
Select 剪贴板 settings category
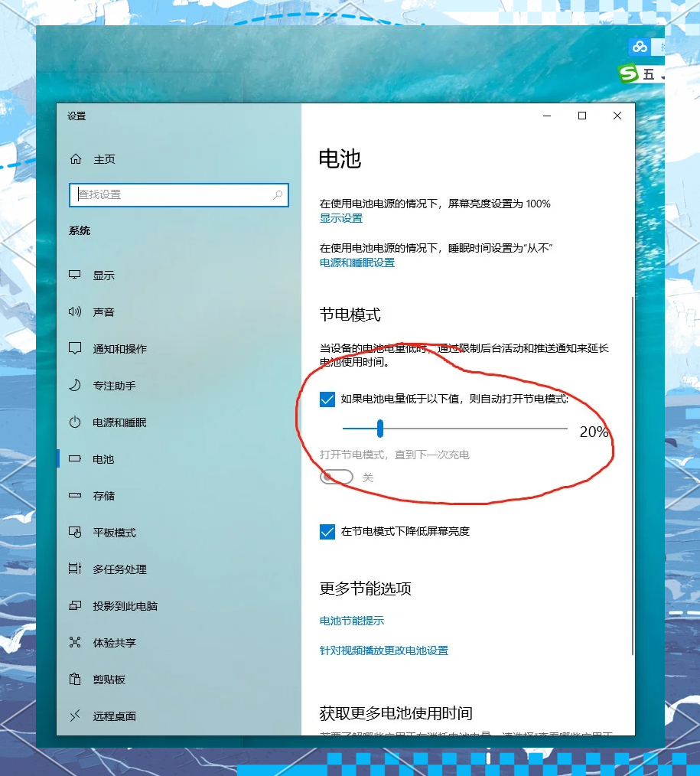coord(109,680)
